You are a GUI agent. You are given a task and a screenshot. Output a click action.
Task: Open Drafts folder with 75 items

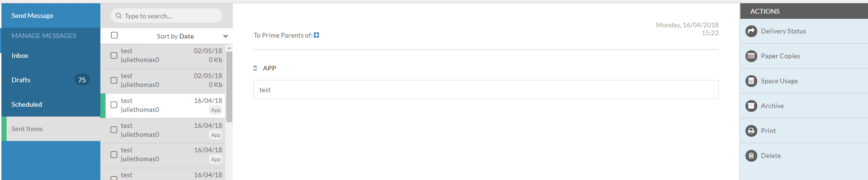click(x=51, y=80)
